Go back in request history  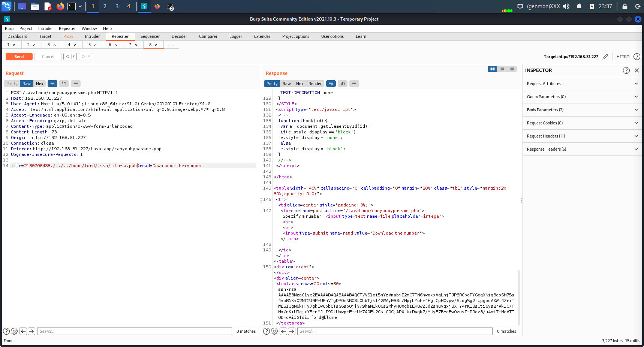click(x=67, y=57)
